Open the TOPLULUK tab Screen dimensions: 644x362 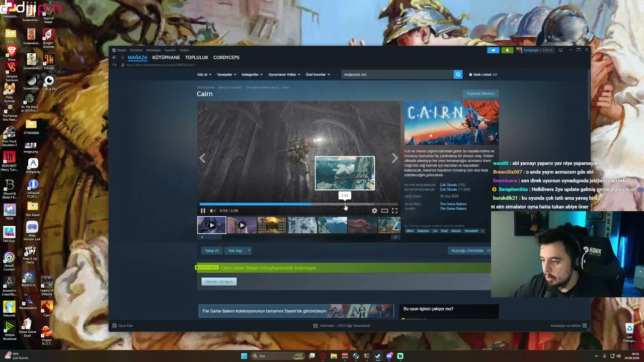point(197,57)
